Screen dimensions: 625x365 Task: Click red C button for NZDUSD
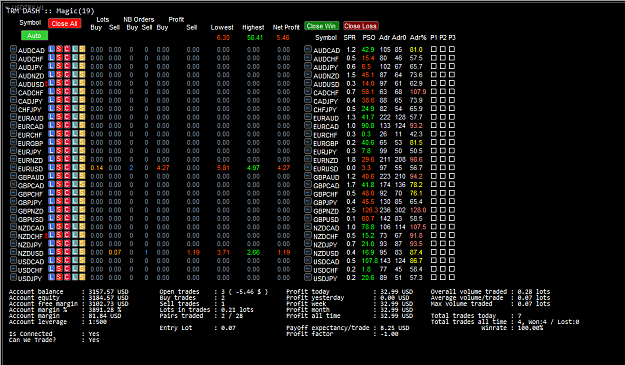point(67,252)
